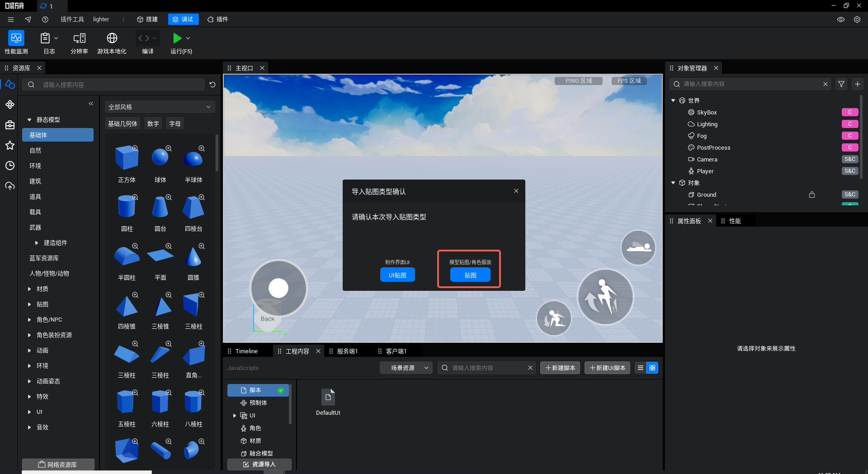Select the 球体 sphere model thumbnail
868x474 pixels.
(x=160, y=157)
